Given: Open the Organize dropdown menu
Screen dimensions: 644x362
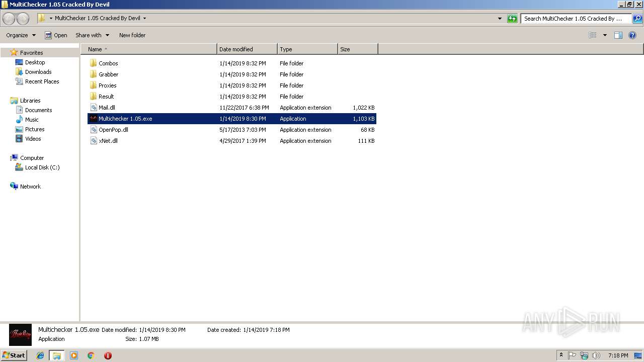Looking at the screenshot, I should coord(21,35).
